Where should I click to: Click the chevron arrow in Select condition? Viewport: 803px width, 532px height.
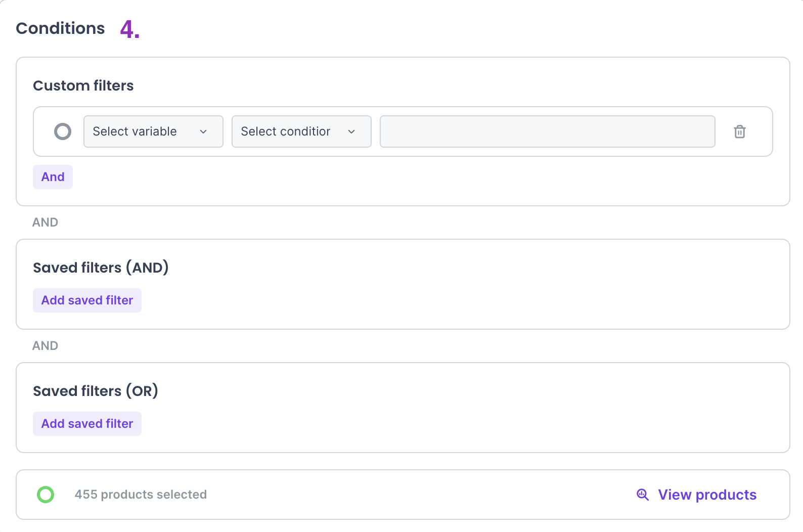click(351, 132)
